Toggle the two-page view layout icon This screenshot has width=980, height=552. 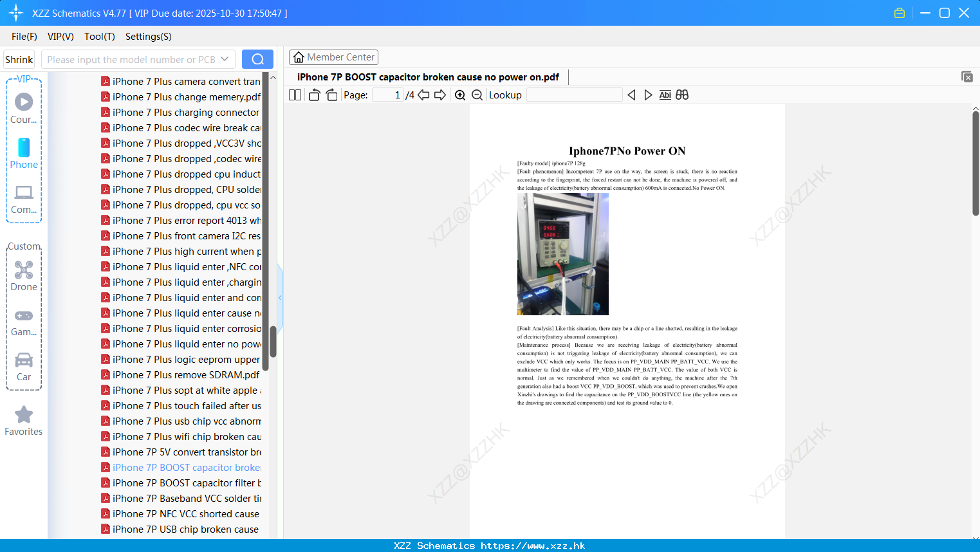[295, 95]
